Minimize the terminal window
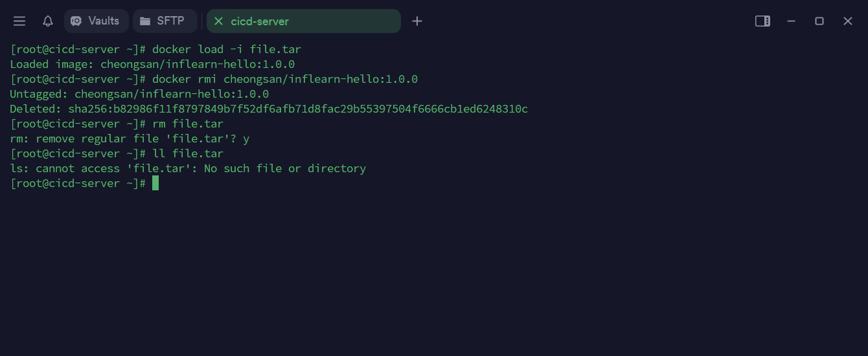This screenshot has width=868, height=356. tap(791, 21)
